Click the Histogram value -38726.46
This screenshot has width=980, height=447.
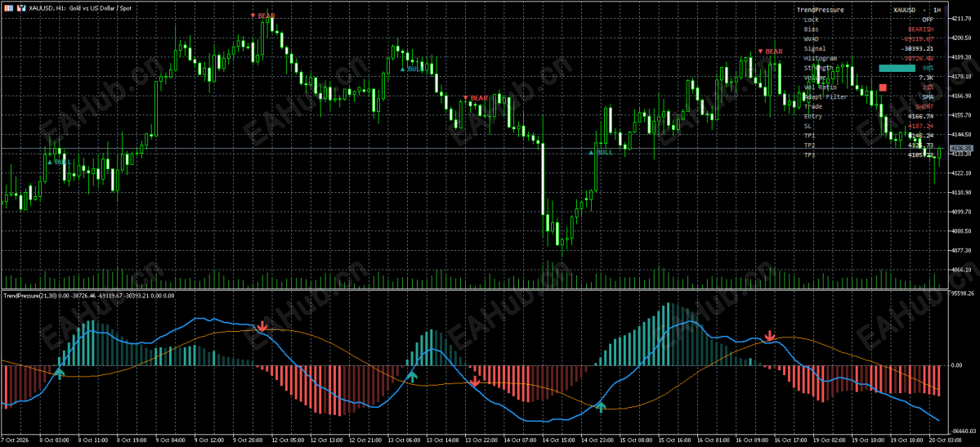pos(918,58)
